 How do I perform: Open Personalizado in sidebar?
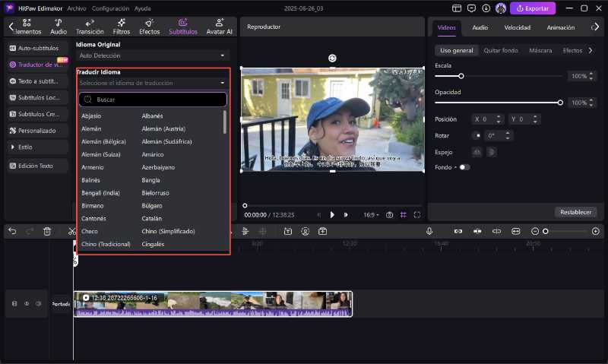pos(37,131)
